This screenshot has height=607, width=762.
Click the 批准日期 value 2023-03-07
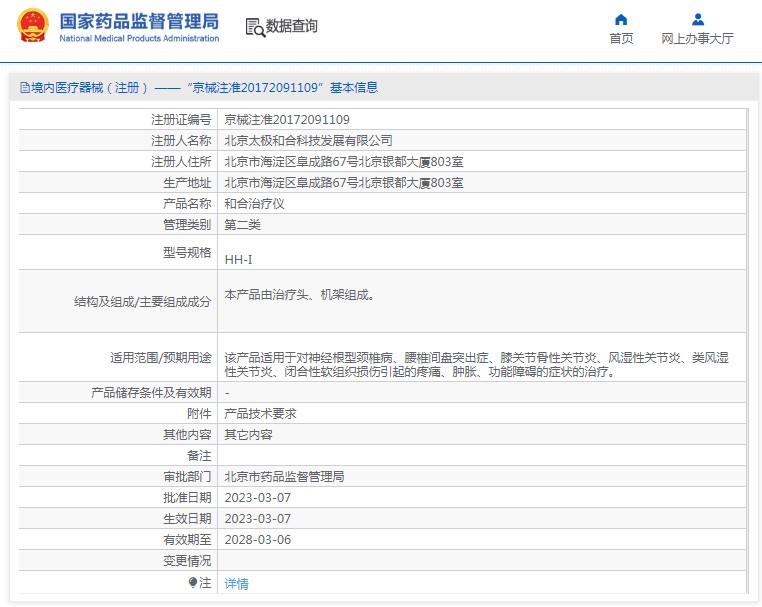258,498
